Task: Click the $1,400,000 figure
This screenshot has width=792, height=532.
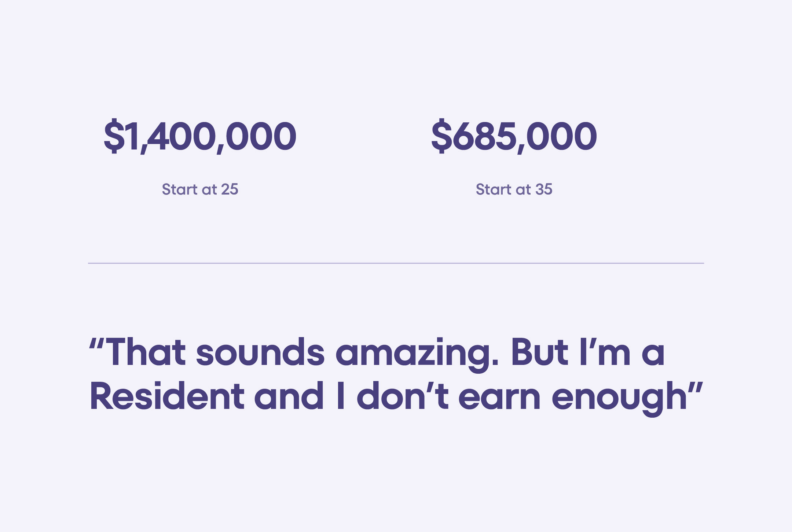Action: pos(200,136)
